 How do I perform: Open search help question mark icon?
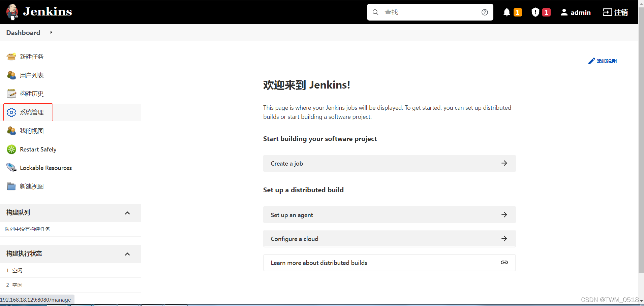[x=485, y=12]
